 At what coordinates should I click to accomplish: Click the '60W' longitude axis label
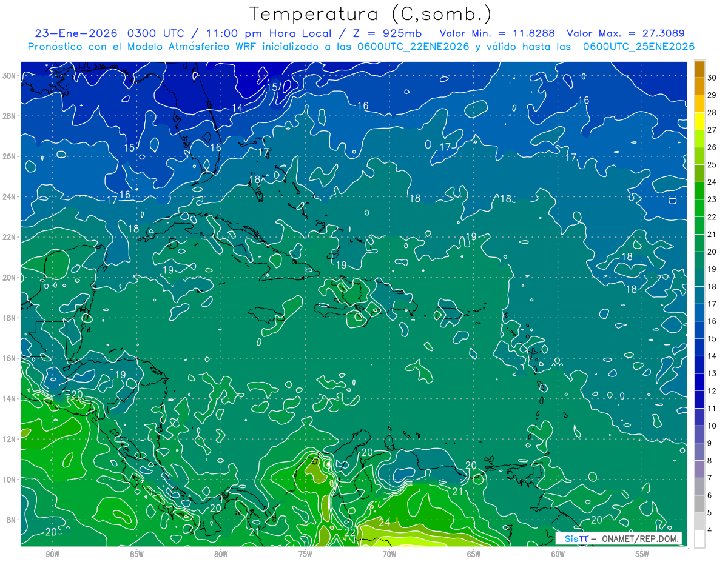point(558,554)
